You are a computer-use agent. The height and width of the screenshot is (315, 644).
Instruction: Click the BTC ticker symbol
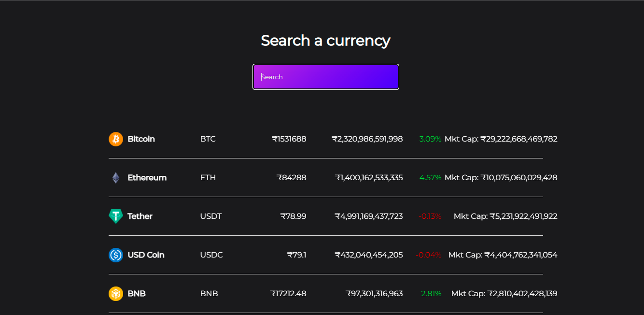[208, 139]
